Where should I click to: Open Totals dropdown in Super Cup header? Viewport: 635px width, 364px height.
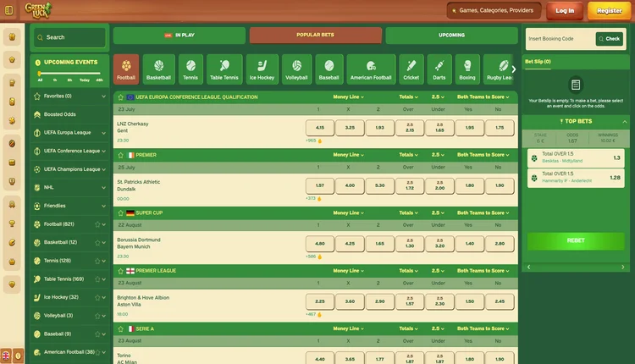pos(408,212)
